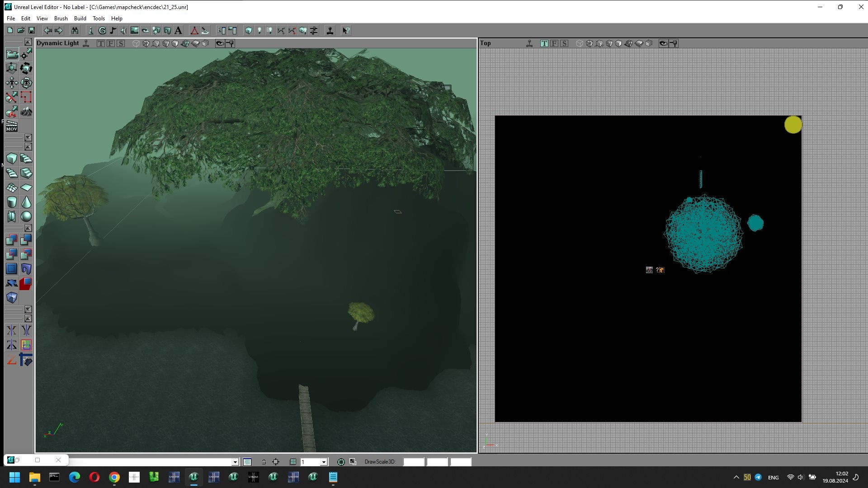Toggle eye icon in Dynamic Light viewport

[220, 43]
